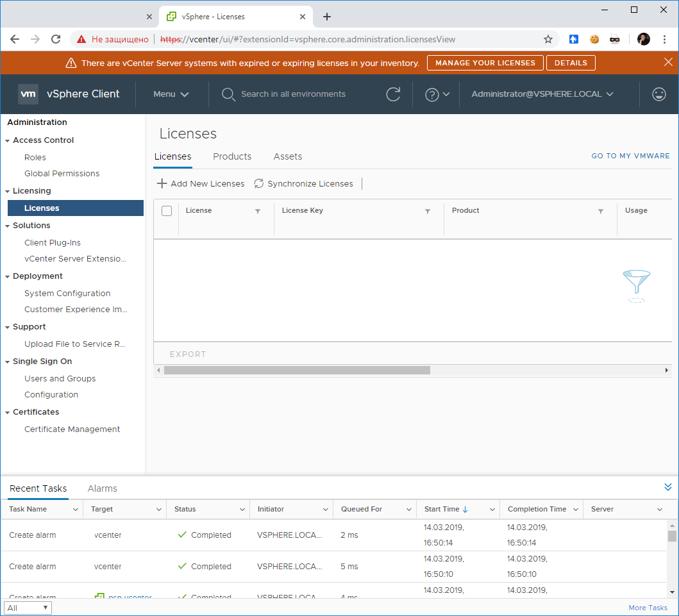This screenshot has height=616, width=679.
Task: Click the warning triangle in the orange banner
Action: pyautogui.click(x=71, y=63)
